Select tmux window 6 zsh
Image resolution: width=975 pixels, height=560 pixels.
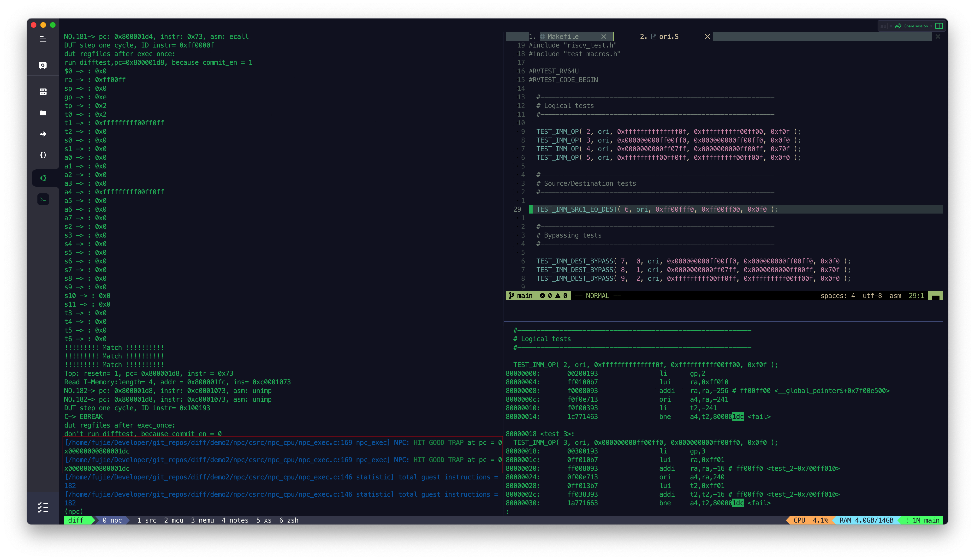pos(289,520)
